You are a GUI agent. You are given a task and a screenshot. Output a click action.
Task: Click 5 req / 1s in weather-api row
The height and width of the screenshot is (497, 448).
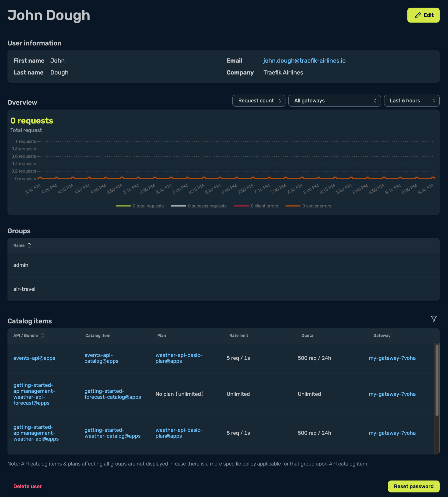click(238, 433)
